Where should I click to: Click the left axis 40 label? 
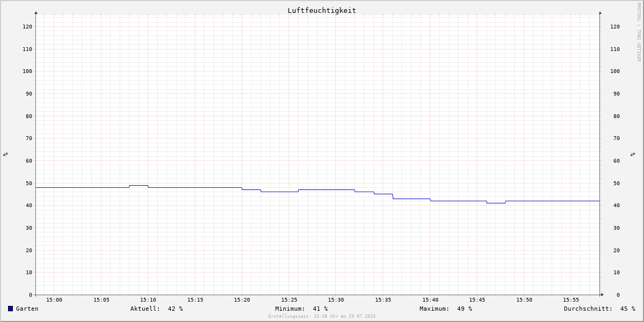[x=29, y=205]
